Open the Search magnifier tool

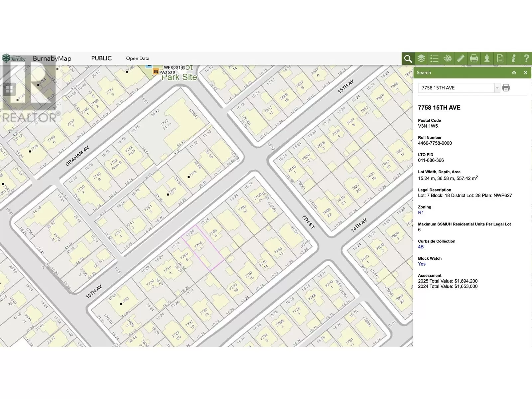408,59
